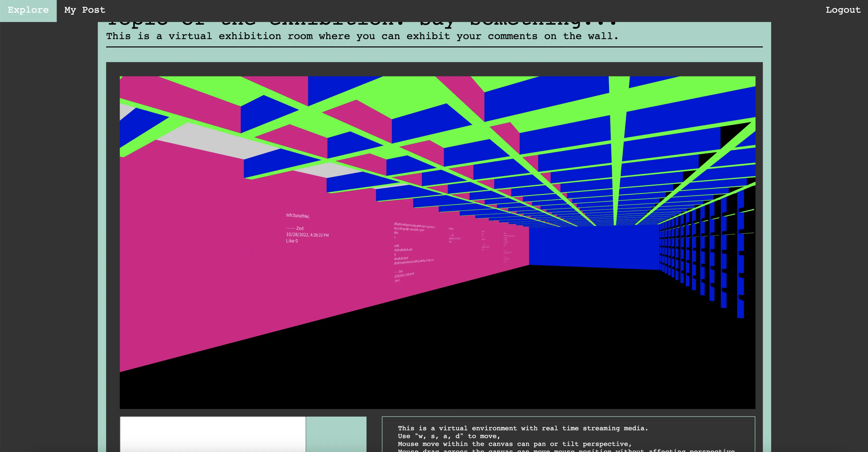Click the 10/25/2022, 2:06:20 AM timestamp
The width and height of the screenshot is (868, 452).
click(404, 275)
